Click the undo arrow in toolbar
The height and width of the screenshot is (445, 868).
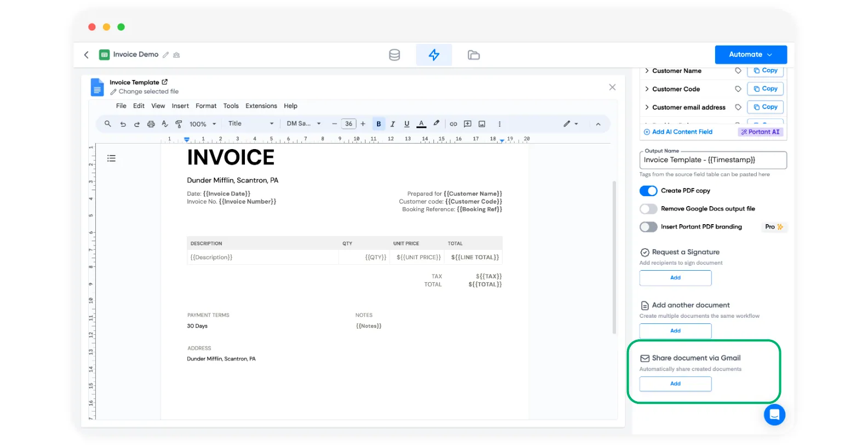pos(123,124)
